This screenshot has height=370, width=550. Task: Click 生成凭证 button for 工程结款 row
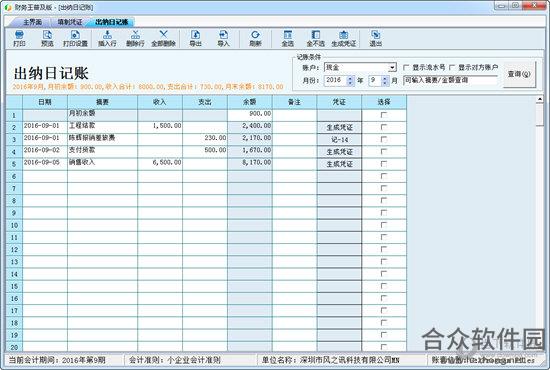(339, 127)
